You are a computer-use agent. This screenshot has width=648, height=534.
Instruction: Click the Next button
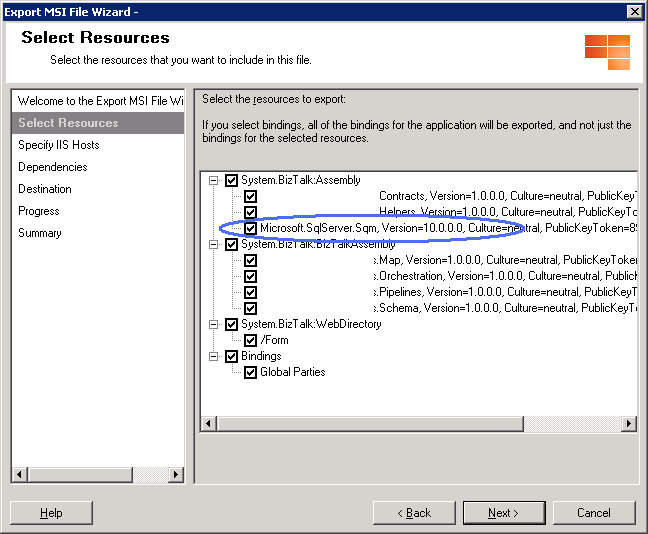(503, 513)
